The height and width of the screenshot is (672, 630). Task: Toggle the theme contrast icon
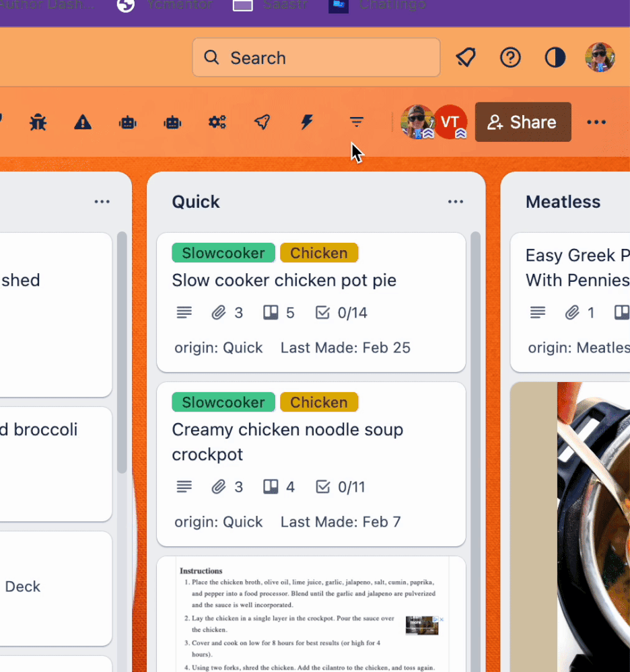555,57
